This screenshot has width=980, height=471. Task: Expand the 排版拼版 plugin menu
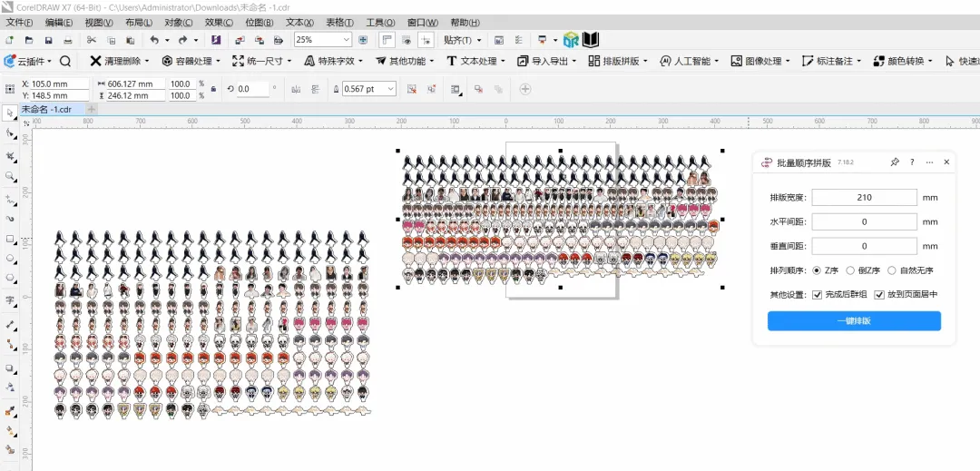[618, 61]
